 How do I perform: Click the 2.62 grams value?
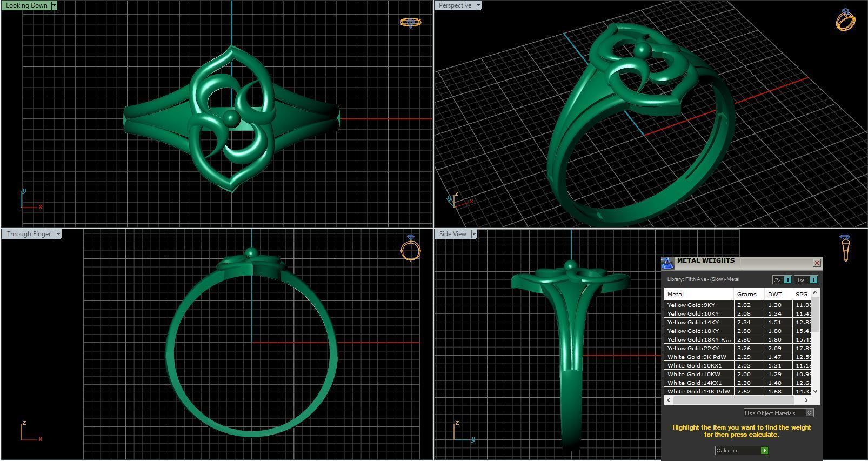point(744,391)
